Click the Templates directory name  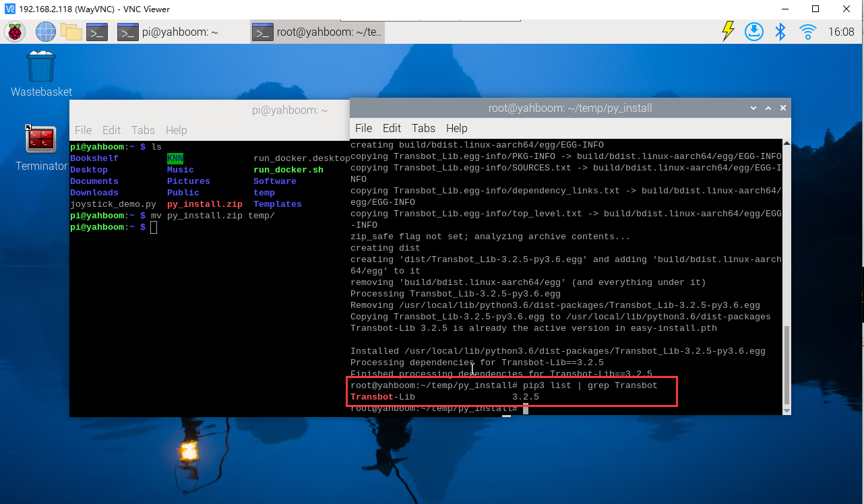point(278,204)
